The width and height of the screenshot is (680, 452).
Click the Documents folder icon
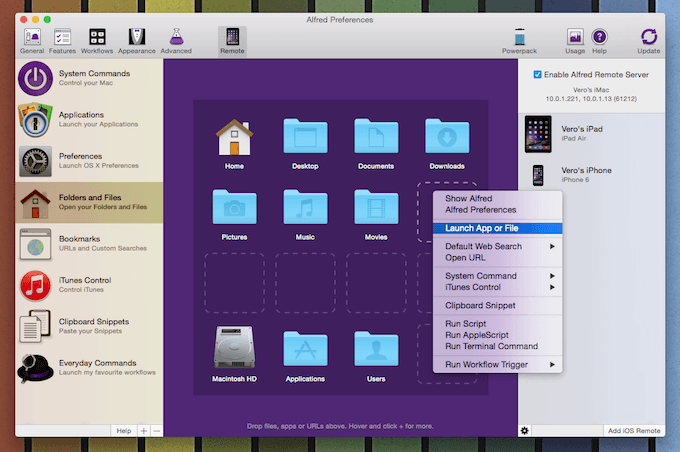click(x=376, y=136)
